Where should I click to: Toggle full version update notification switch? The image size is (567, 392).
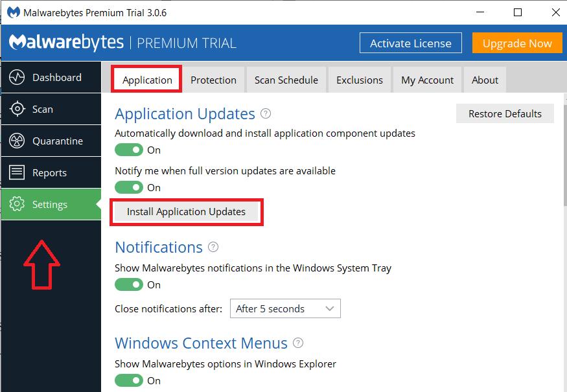click(x=129, y=187)
